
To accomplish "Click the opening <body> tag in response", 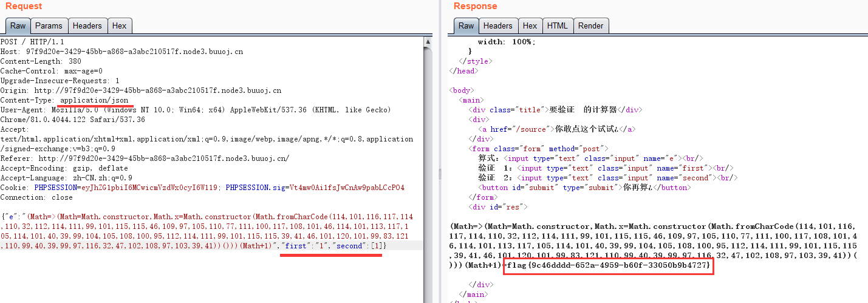I will pyautogui.click(x=461, y=90).
